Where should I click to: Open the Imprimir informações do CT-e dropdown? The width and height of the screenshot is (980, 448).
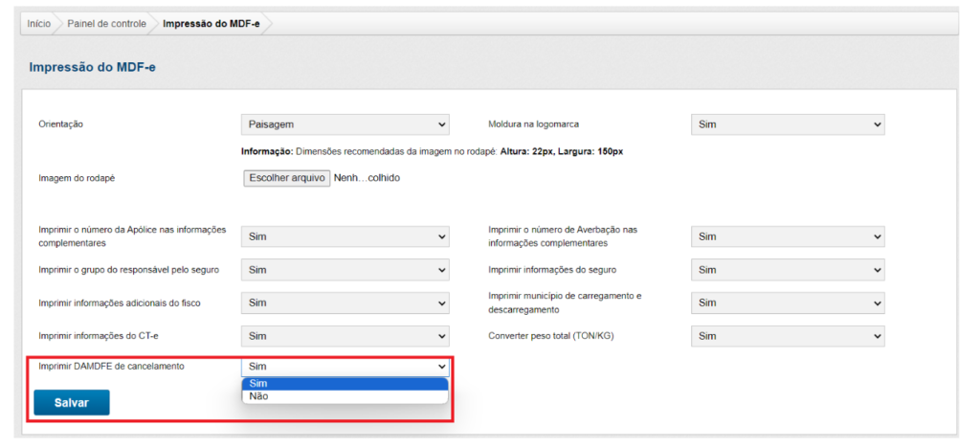point(345,336)
